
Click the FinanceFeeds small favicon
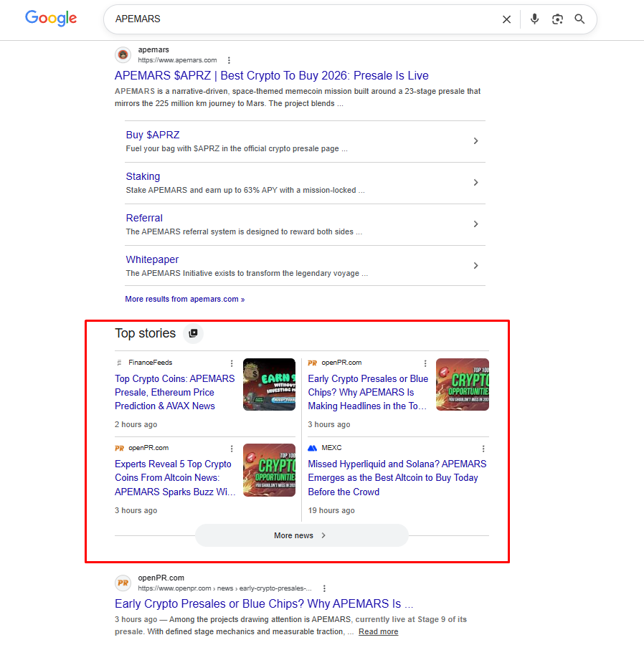pos(119,363)
